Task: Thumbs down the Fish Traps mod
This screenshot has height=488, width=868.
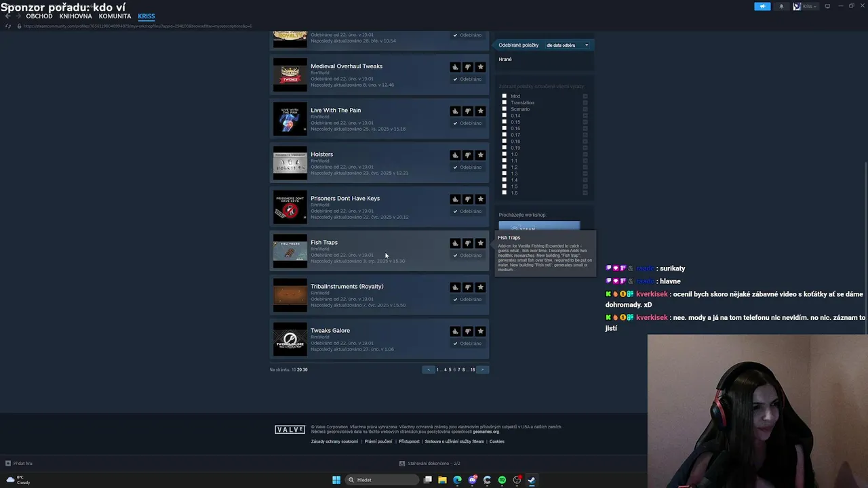Action: [x=468, y=243]
